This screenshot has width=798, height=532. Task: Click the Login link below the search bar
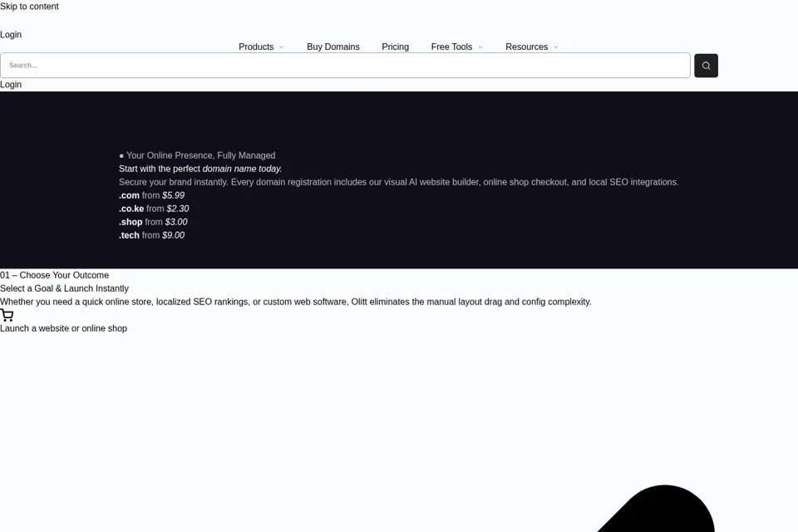(x=11, y=85)
